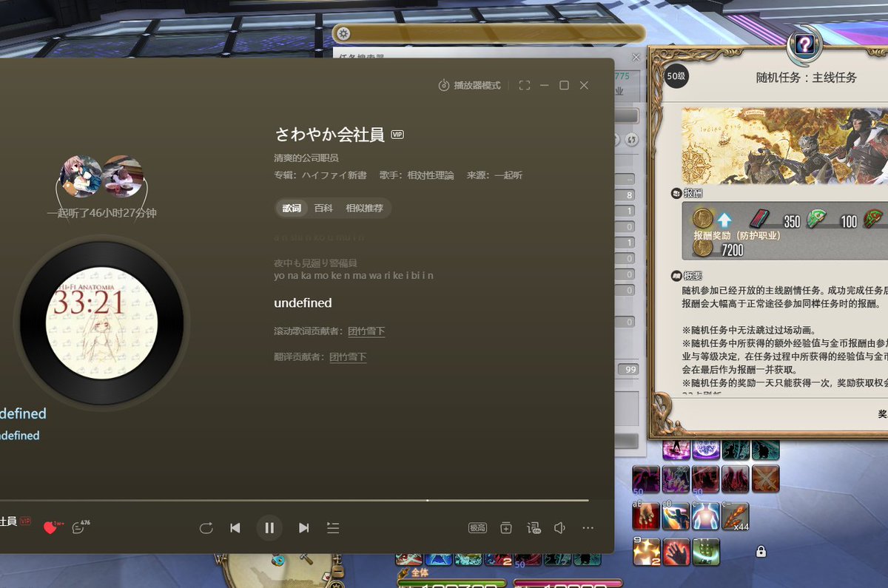
Task: Use the glowing blue body action
Action: pyautogui.click(x=705, y=516)
